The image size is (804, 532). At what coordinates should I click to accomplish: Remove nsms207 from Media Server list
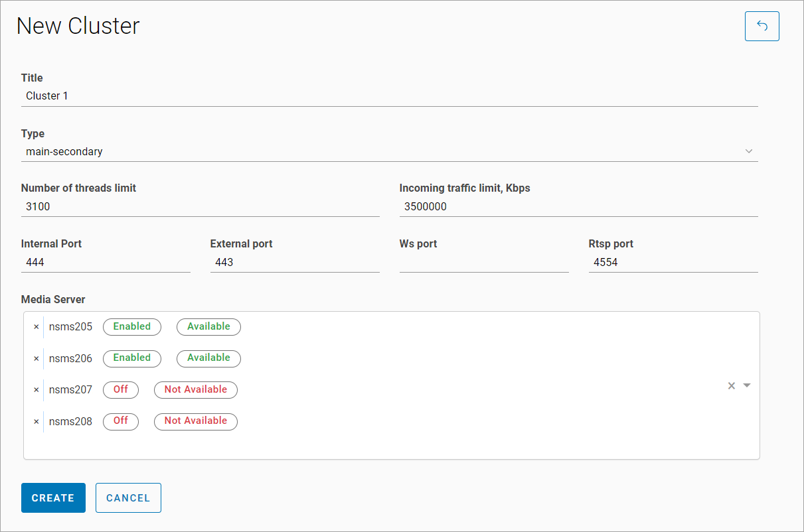pyautogui.click(x=37, y=390)
